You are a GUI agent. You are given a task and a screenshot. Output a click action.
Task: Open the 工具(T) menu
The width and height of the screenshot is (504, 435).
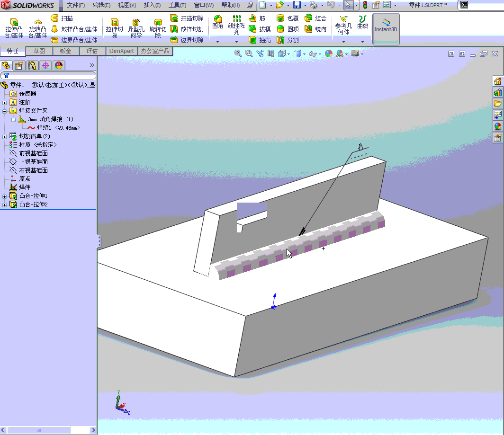click(178, 5)
